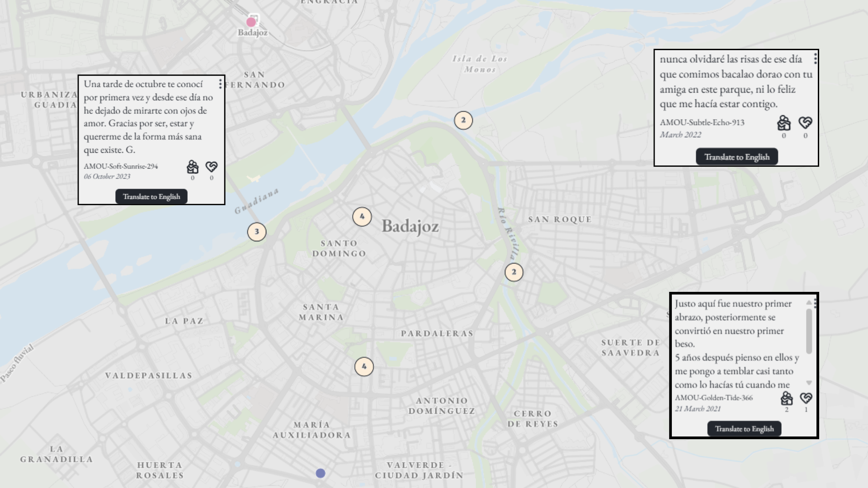The image size is (868, 488).
Task: Open cluster of 4 below Pardaleras
Action: (364, 366)
